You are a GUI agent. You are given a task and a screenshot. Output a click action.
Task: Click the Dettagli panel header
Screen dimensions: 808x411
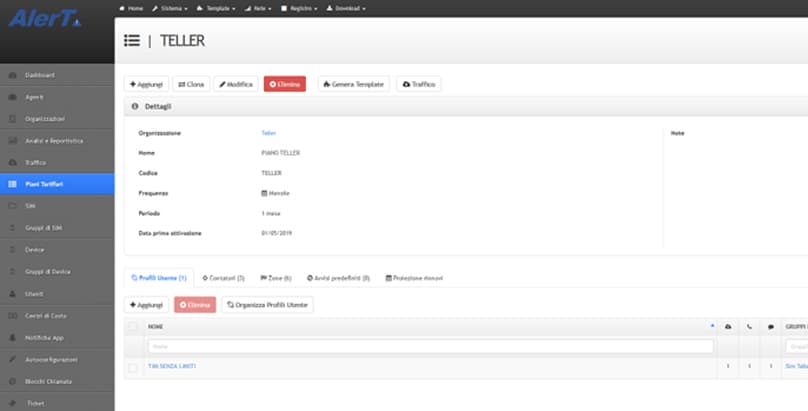(x=466, y=107)
